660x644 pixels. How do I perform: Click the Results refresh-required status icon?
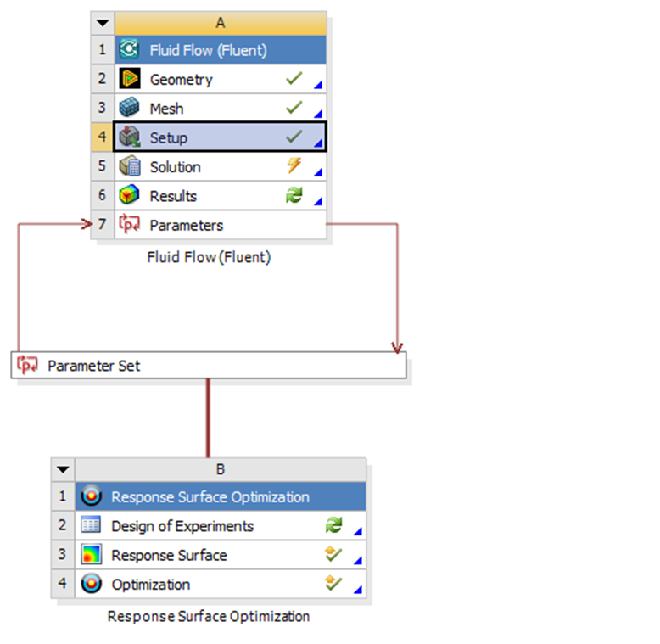[294, 194]
